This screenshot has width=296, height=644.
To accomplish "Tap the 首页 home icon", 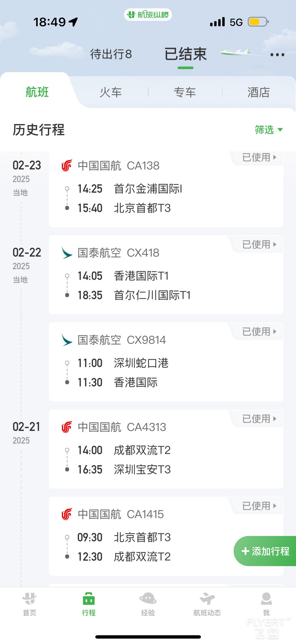I will [30, 598].
